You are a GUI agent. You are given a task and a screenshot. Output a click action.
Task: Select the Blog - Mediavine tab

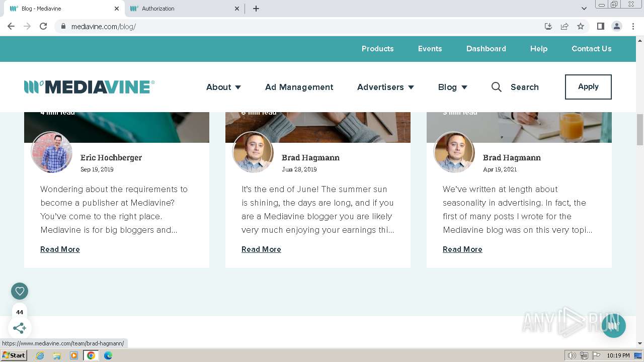pyautogui.click(x=63, y=9)
